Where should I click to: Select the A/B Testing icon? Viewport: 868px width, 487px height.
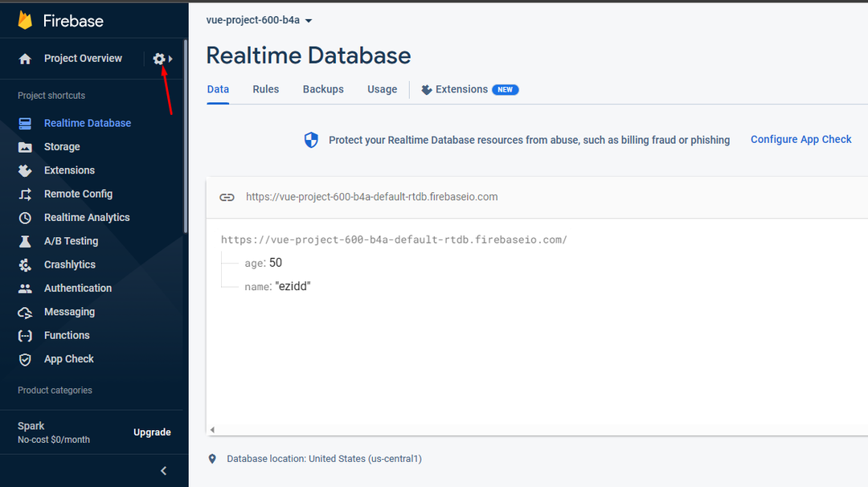click(27, 241)
